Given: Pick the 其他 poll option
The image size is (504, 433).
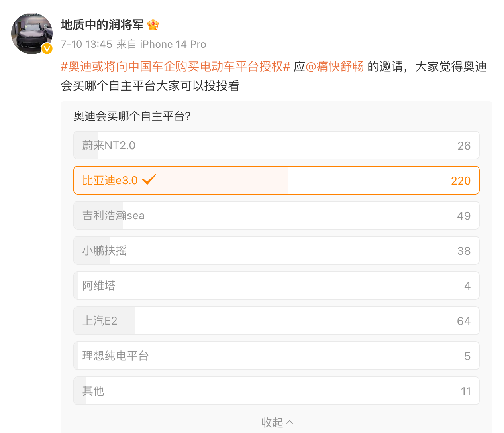Looking at the screenshot, I should click(277, 391).
